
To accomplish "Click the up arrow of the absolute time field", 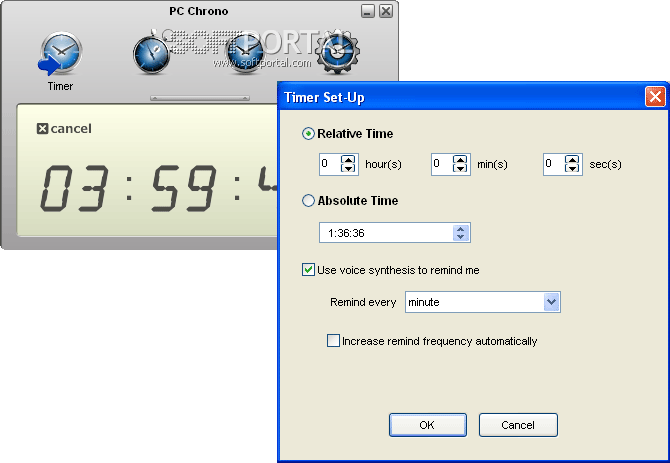I will 461,229.
